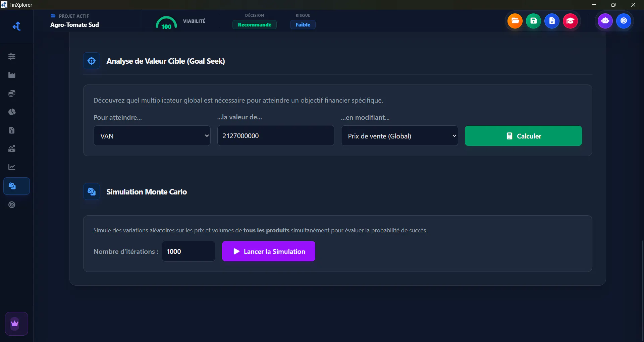Select the active dice simulation section in the sidebar
The width and height of the screenshot is (644, 342).
point(16,186)
